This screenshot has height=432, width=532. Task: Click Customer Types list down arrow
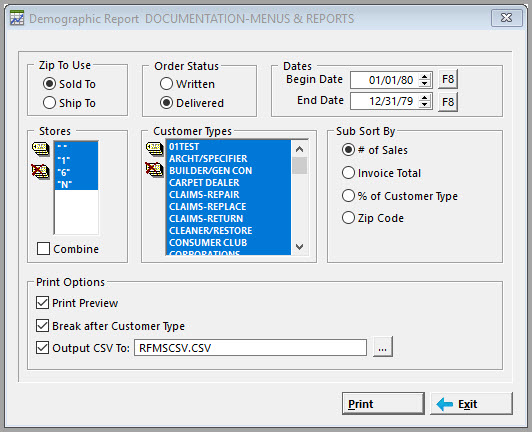point(299,246)
